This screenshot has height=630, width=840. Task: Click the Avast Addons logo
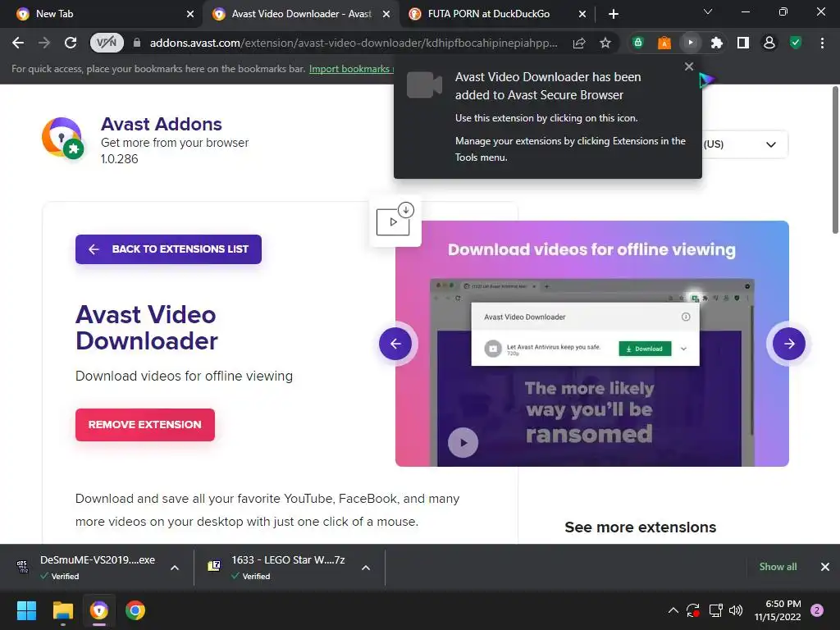[x=62, y=138]
